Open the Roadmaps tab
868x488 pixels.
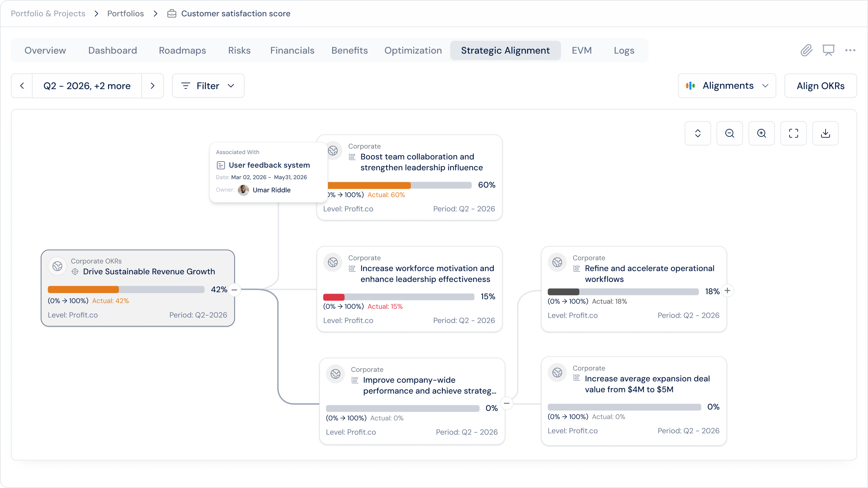(182, 51)
